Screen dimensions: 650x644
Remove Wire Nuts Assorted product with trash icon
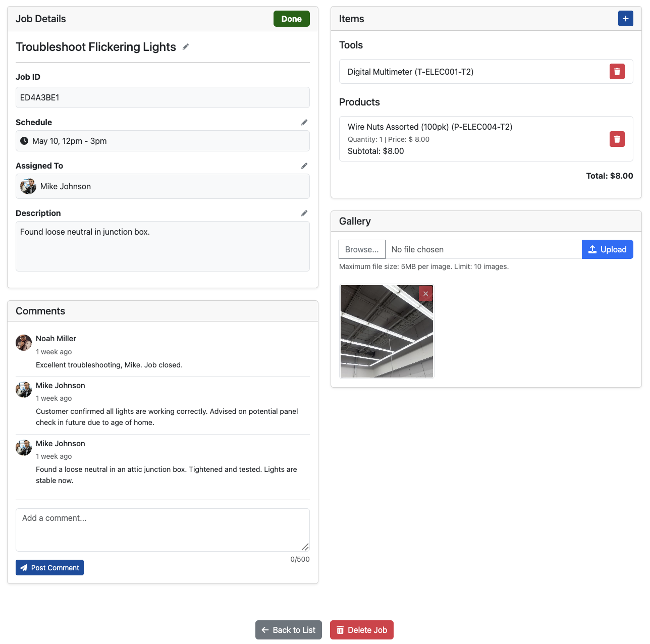(617, 139)
